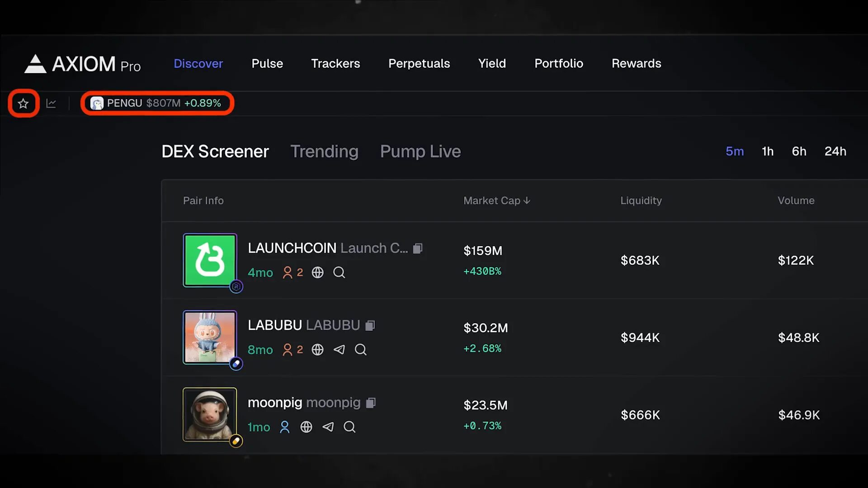This screenshot has height=488, width=868.
Task: Open the Perpetuals section
Action: pyautogui.click(x=419, y=64)
